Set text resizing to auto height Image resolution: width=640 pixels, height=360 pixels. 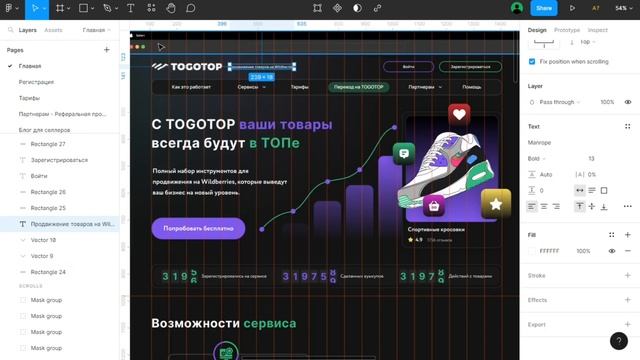pyautogui.click(x=592, y=190)
